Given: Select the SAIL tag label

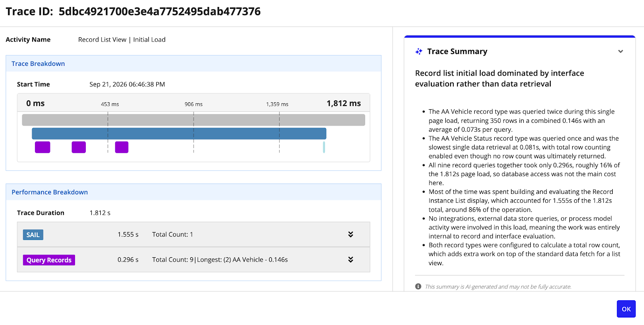Looking at the screenshot, I should (33, 234).
